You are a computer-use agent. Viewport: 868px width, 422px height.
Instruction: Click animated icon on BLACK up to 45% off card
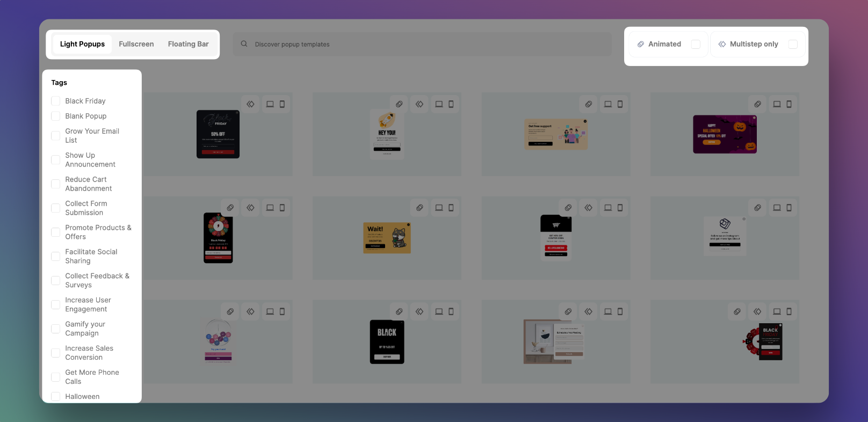(x=399, y=311)
